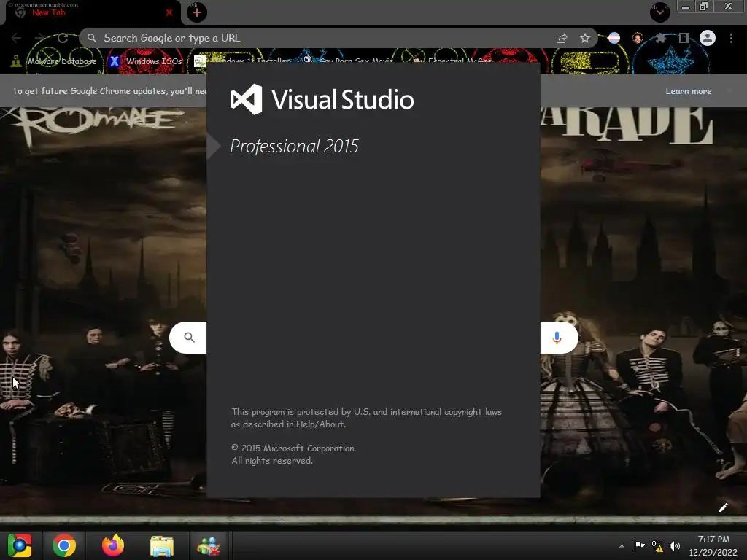Screen dimensions: 747x560
Task: Open the volume speaker icon
Action: (x=675, y=546)
